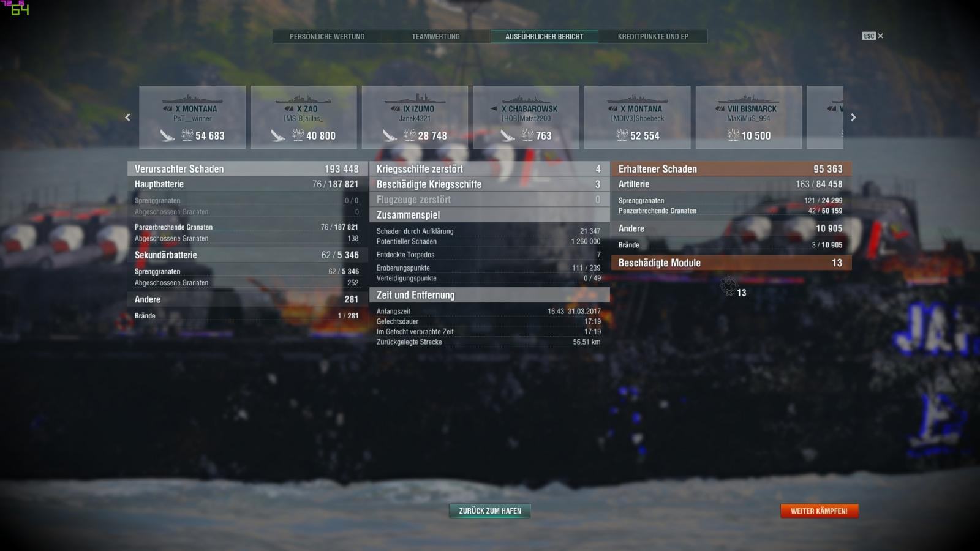Screen dimensions: 980x551
Task: Open the Kreditpunkte und EP tab
Action: click(653, 37)
